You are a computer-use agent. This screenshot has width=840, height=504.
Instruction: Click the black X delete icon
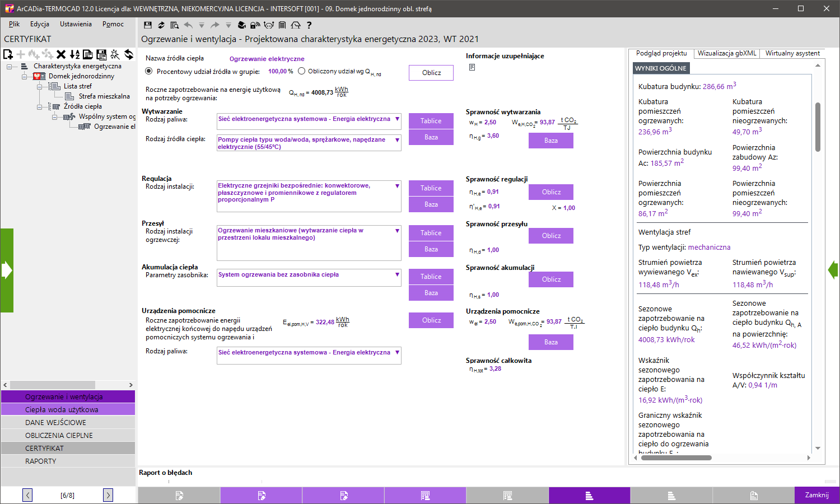click(x=61, y=54)
